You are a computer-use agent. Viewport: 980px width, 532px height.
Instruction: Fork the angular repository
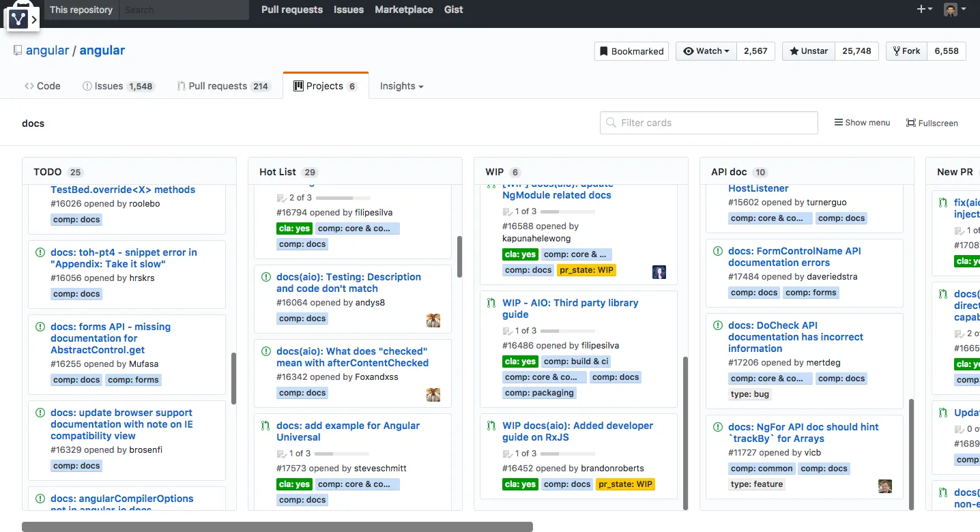906,51
